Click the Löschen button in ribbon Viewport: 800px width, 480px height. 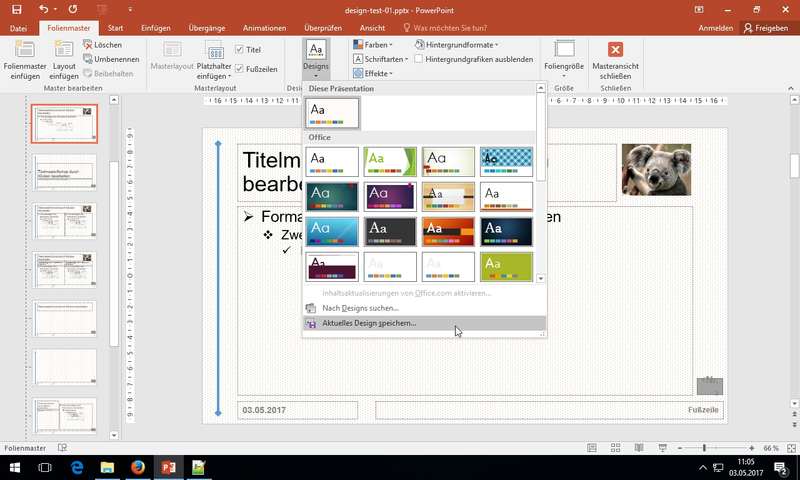click(107, 45)
